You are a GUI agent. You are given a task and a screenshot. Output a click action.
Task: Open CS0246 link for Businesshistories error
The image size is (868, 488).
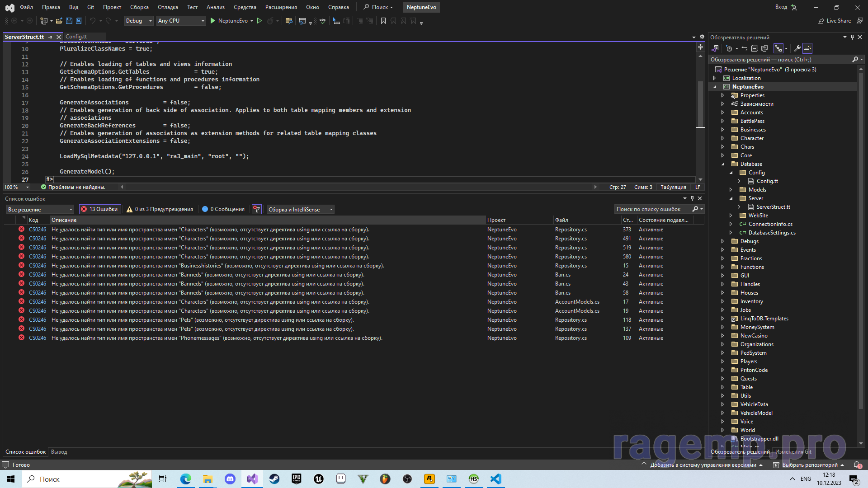point(38,266)
